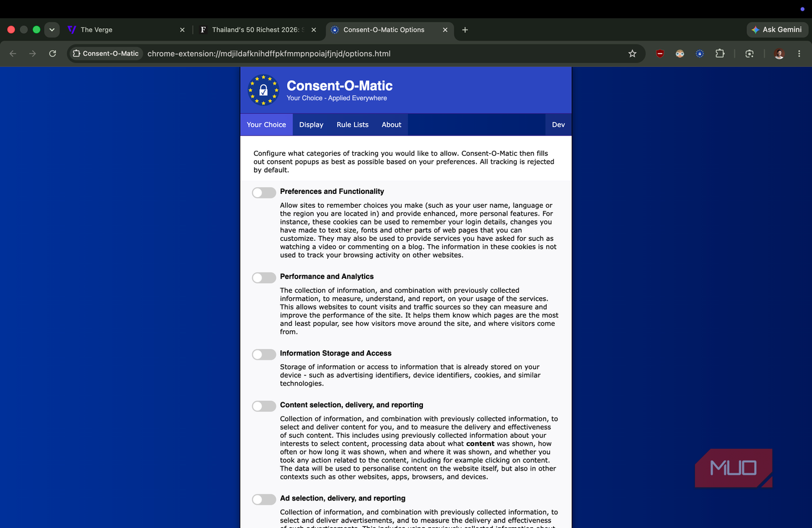This screenshot has width=812, height=528.
Task: Open the Dev tab
Action: (559, 124)
